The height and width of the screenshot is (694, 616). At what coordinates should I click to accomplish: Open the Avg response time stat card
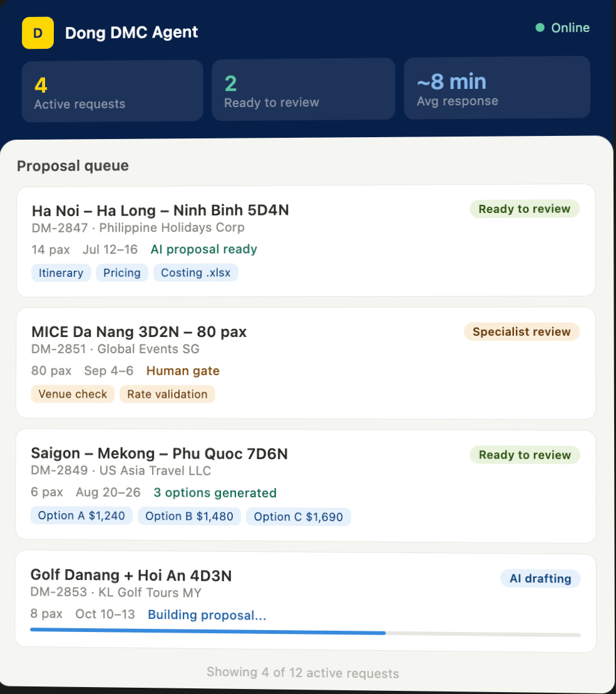(496, 87)
